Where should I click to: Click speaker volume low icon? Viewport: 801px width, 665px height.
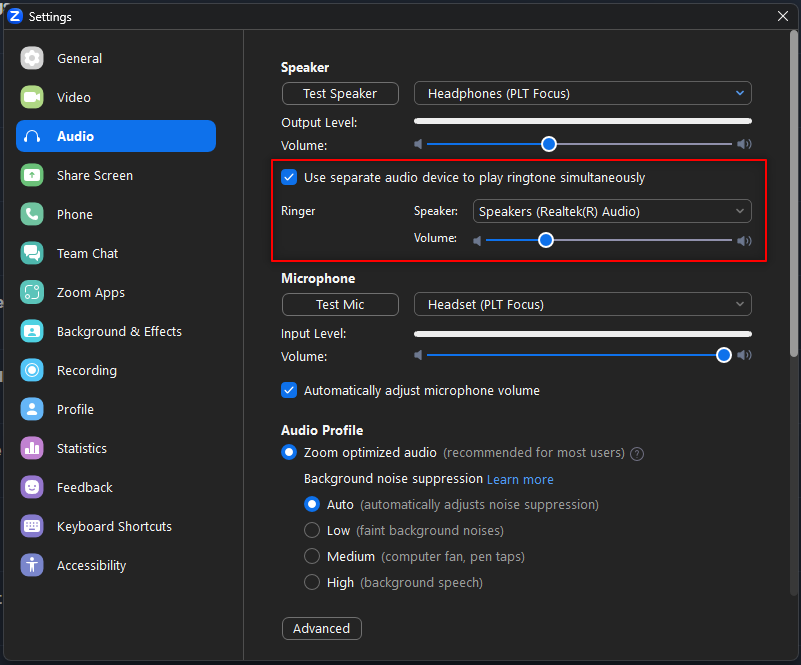click(x=418, y=145)
